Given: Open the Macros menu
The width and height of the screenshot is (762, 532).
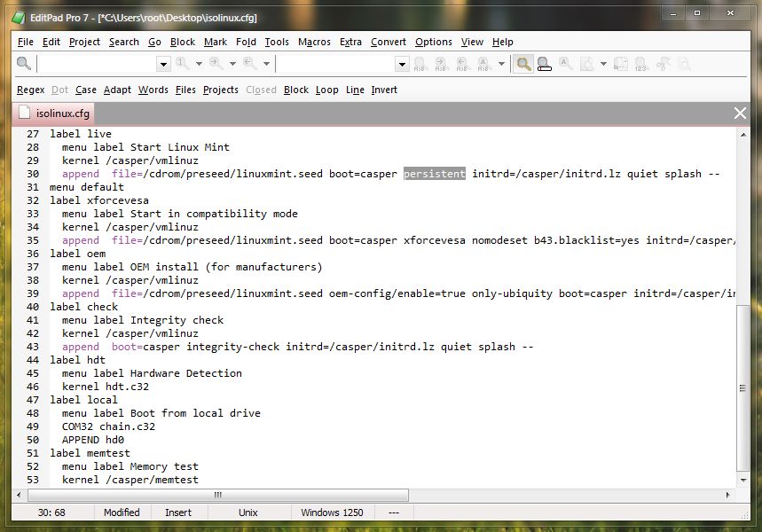Looking at the screenshot, I should [x=314, y=43].
